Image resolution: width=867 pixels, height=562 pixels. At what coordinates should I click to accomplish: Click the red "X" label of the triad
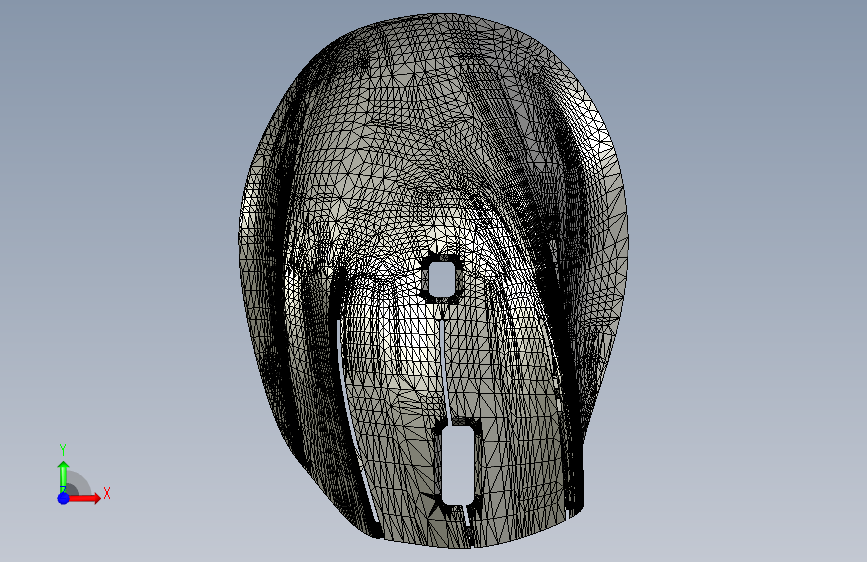(107, 493)
